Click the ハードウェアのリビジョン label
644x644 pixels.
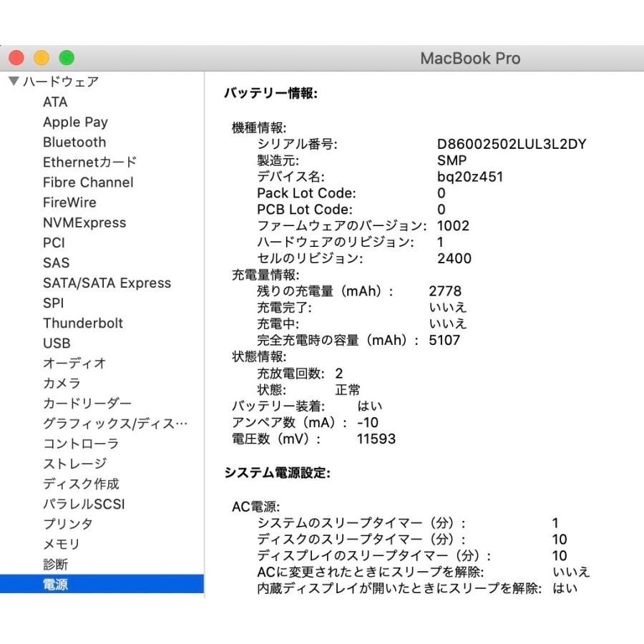[336, 243]
